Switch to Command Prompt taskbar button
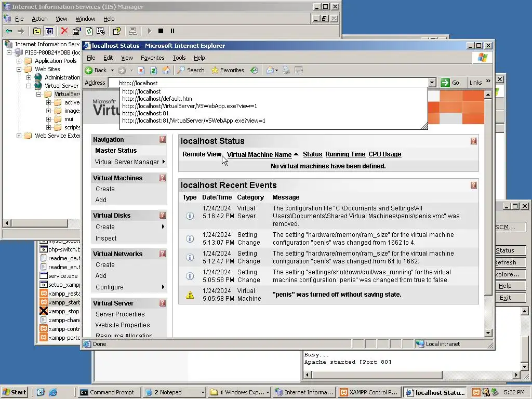The width and height of the screenshot is (532, 399). coord(108,392)
